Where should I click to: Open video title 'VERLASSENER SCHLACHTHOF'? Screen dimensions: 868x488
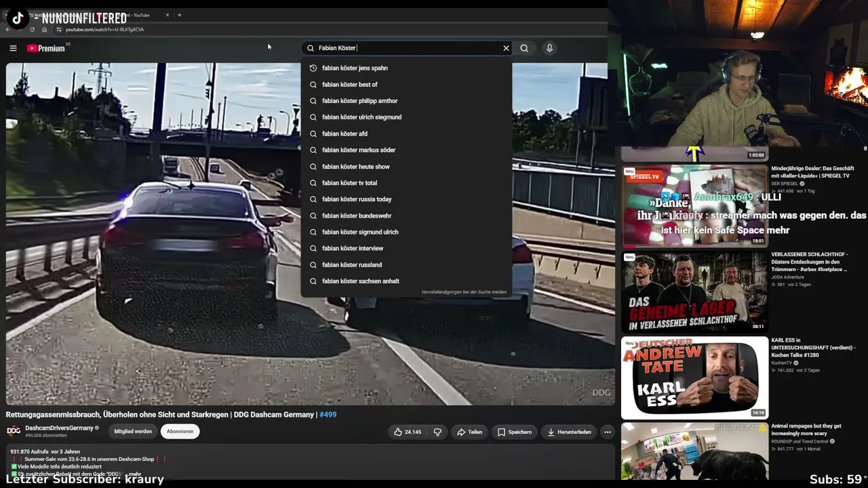pyautogui.click(x=810, y=262)
